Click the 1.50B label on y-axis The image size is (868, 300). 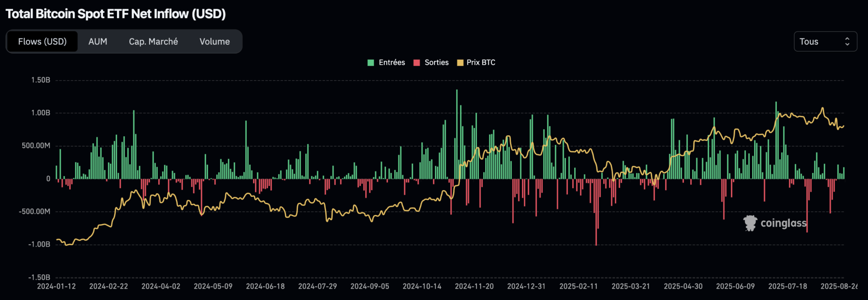point(41,80)
